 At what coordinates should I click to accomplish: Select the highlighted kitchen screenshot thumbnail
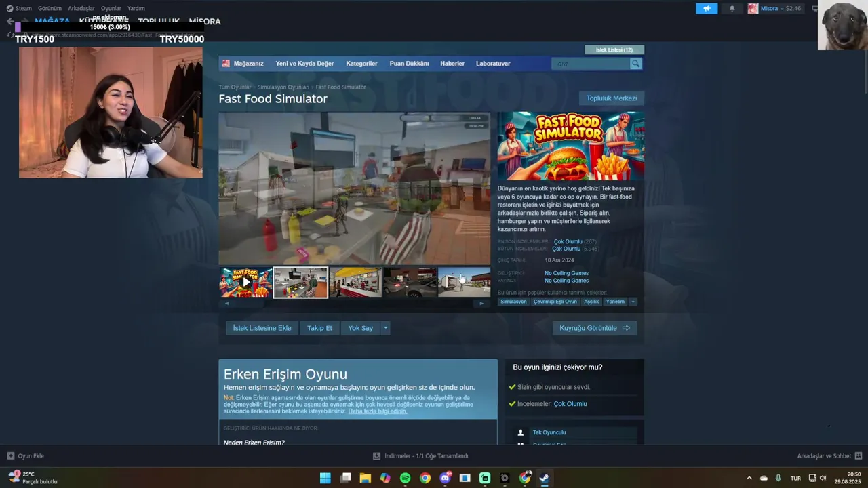[300, 282]
